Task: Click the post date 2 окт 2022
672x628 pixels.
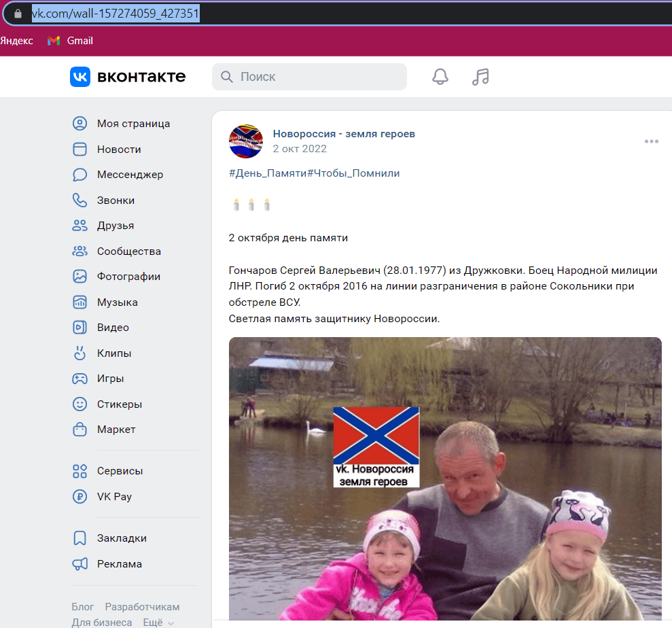Action: click(300, 149)
